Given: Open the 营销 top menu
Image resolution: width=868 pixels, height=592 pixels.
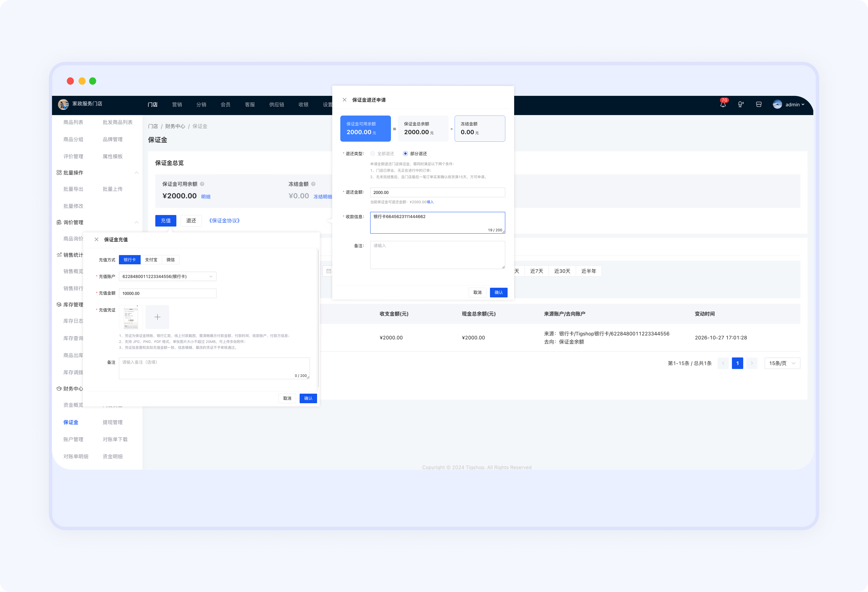Looking at the screenshot, I should pos(177,105).
